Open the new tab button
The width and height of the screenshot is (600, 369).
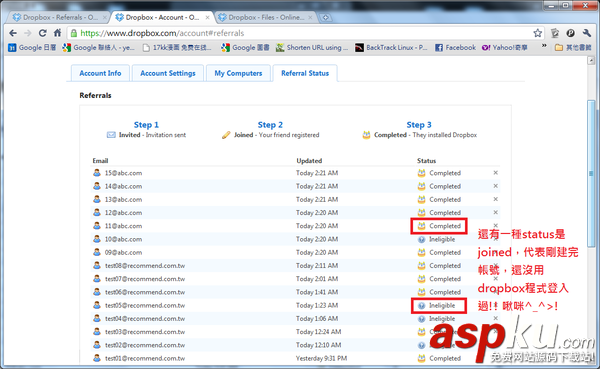[x=325, y=18]
